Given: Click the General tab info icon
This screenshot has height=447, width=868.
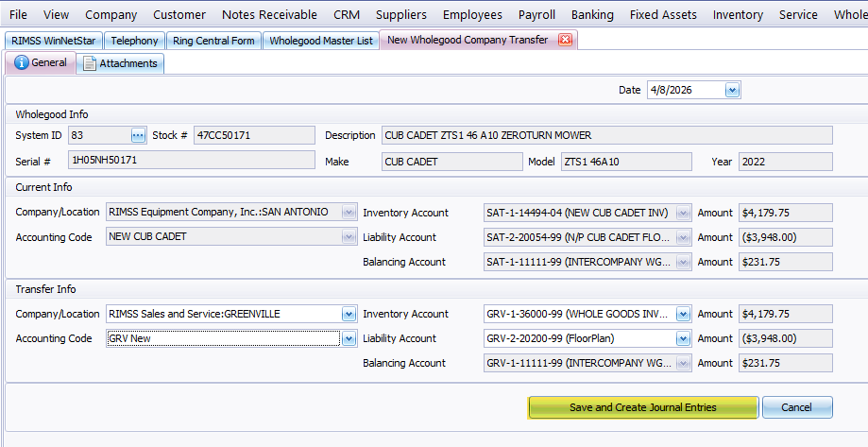Looking at the screenshot, I should click(21, 62).
